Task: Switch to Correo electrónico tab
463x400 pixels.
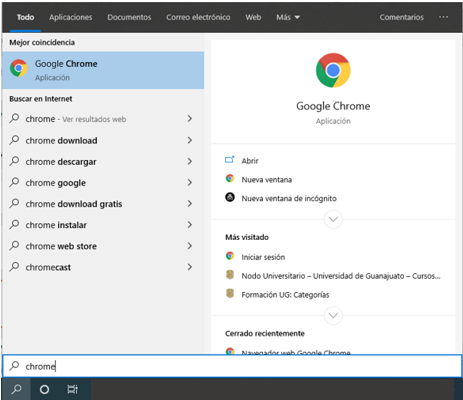Action: 198,17
